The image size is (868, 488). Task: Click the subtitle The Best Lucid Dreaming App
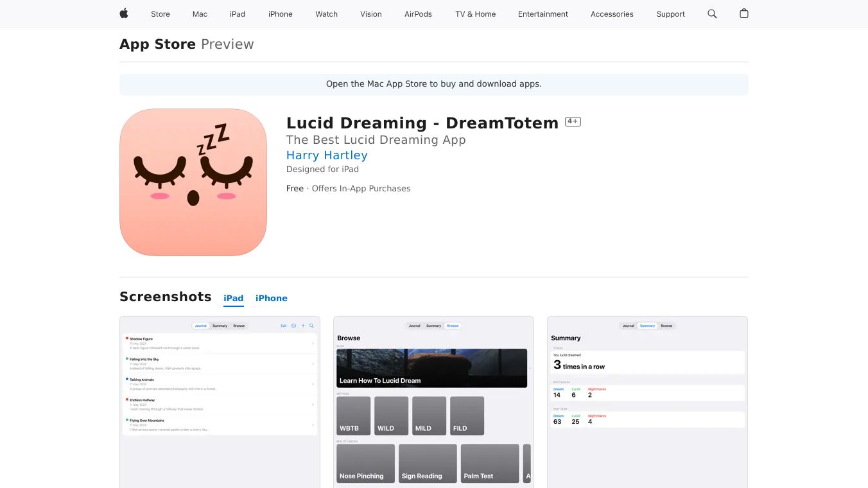(x=376, y=140)
